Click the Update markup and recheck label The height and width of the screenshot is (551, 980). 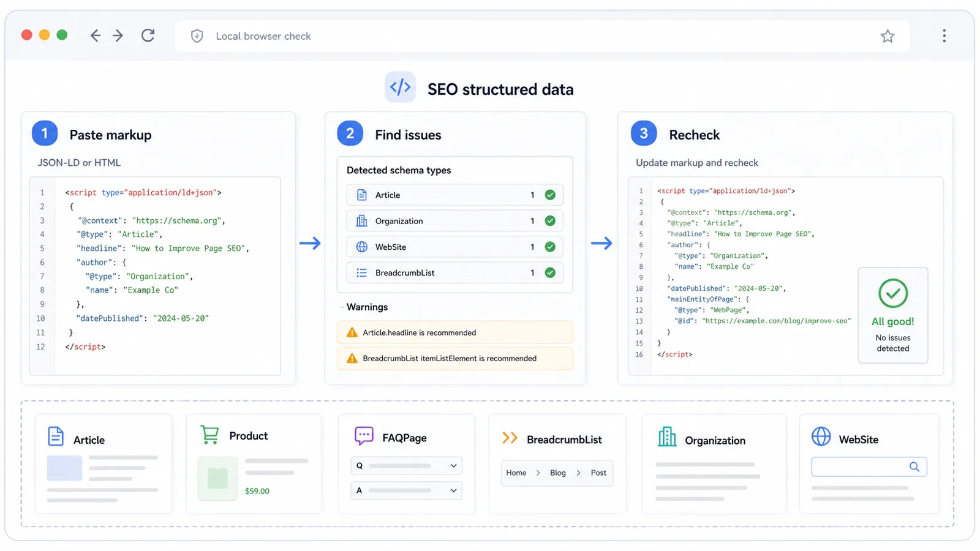[x=697, y=163]
